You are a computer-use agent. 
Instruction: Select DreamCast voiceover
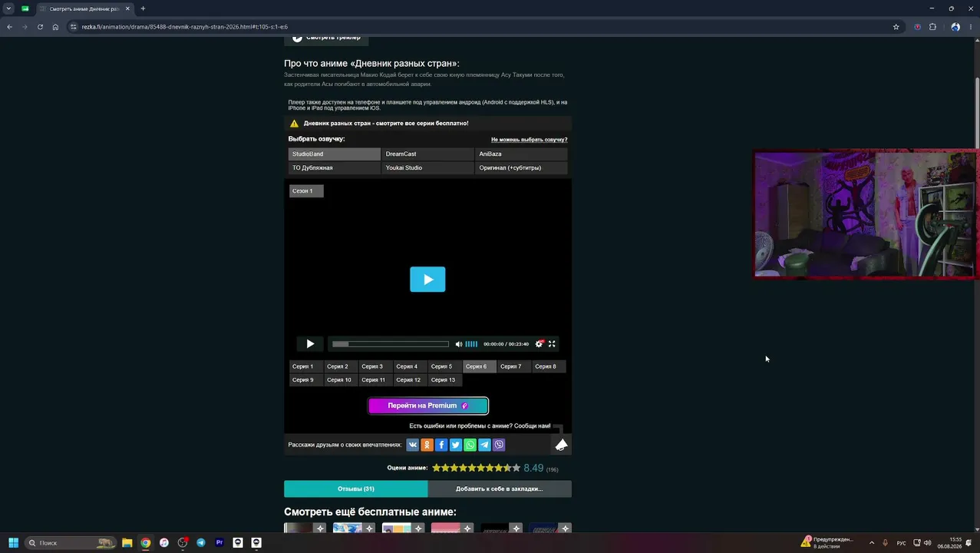[428, 154]
